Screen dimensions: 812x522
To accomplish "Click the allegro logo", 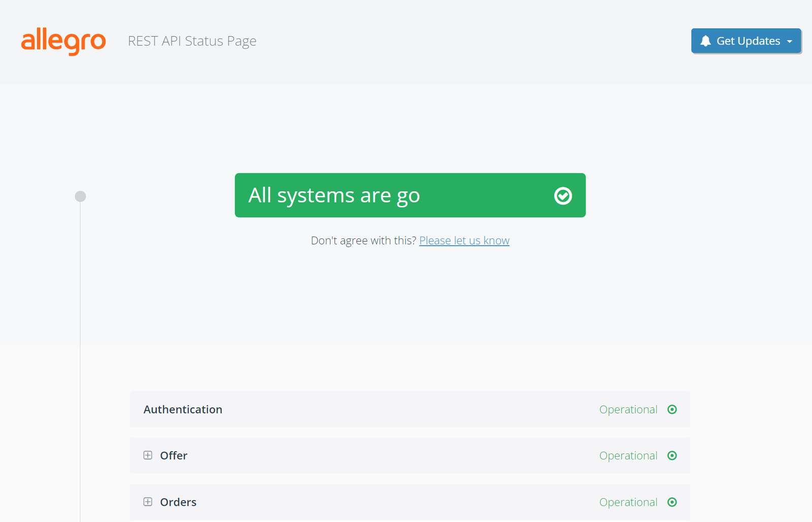I will tap(63, 42).
